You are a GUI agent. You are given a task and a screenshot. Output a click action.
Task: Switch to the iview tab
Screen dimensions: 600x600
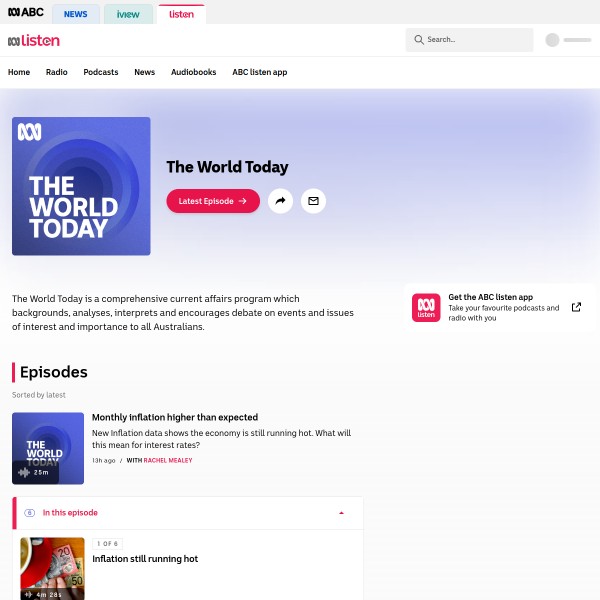click(129, 14)
